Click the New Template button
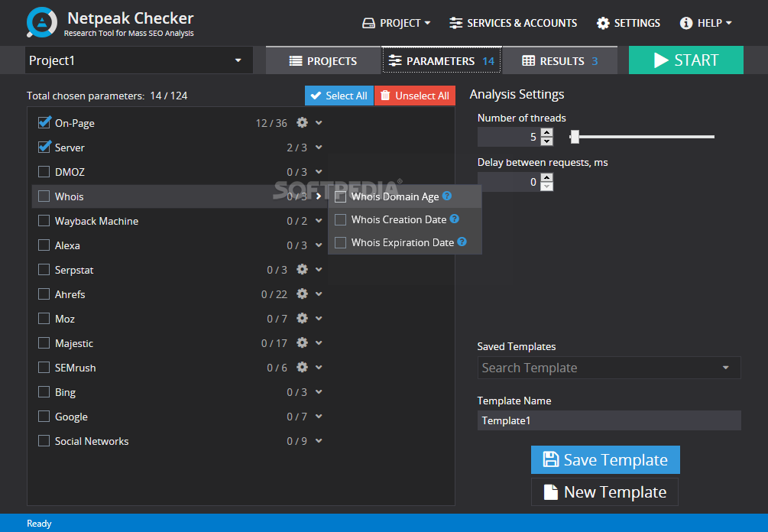The width and height of the screenshot is (768, 532). (x=605, y=491)
